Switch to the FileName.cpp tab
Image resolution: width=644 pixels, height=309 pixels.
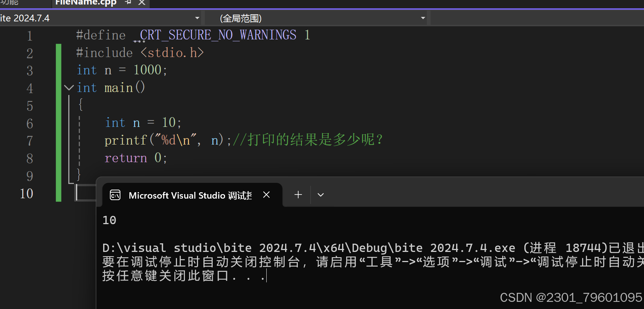(86, 3)
